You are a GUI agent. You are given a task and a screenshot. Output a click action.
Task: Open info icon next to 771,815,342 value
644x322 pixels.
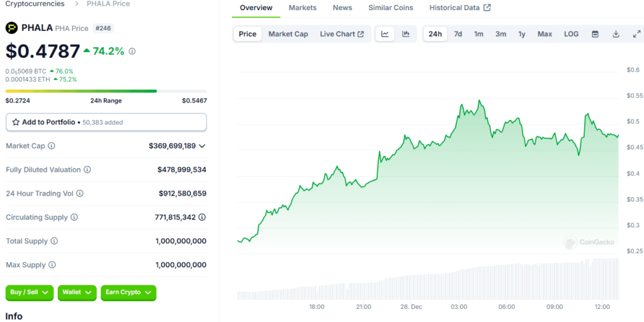[202, 217]
